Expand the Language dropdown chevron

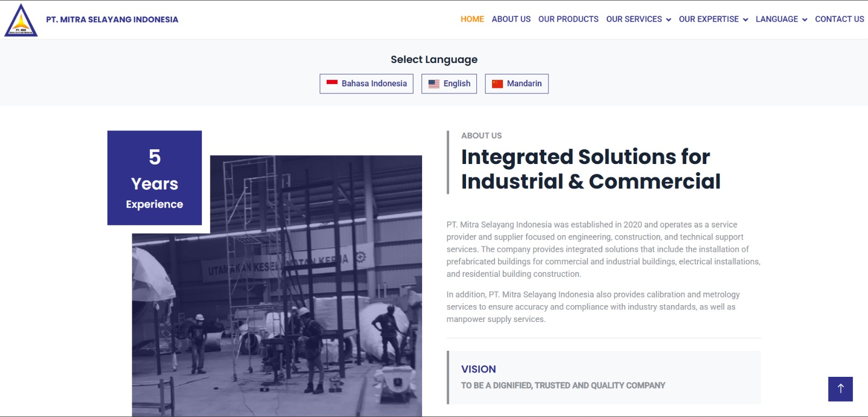coord(805,20)
